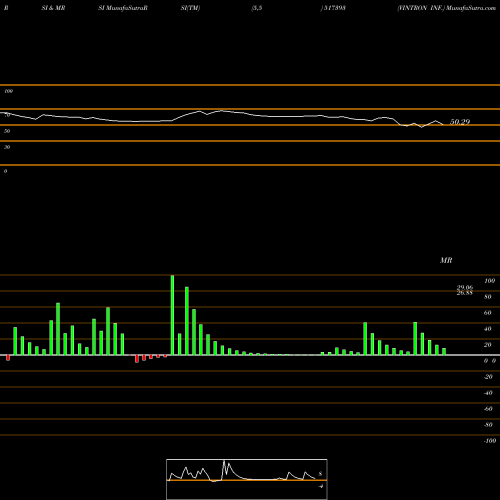Viewport: 500px width, 500px height.
Task: Click the 50 label on the RSI axis
Action: pos(7,131)
